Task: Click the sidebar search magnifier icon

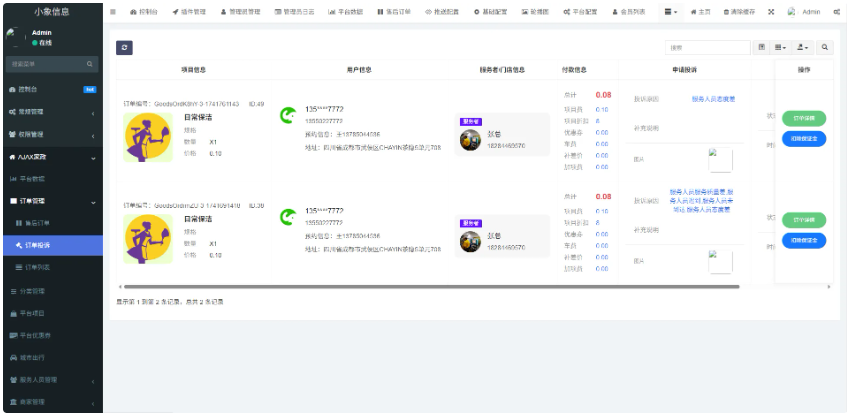Action: coord(90,64)
